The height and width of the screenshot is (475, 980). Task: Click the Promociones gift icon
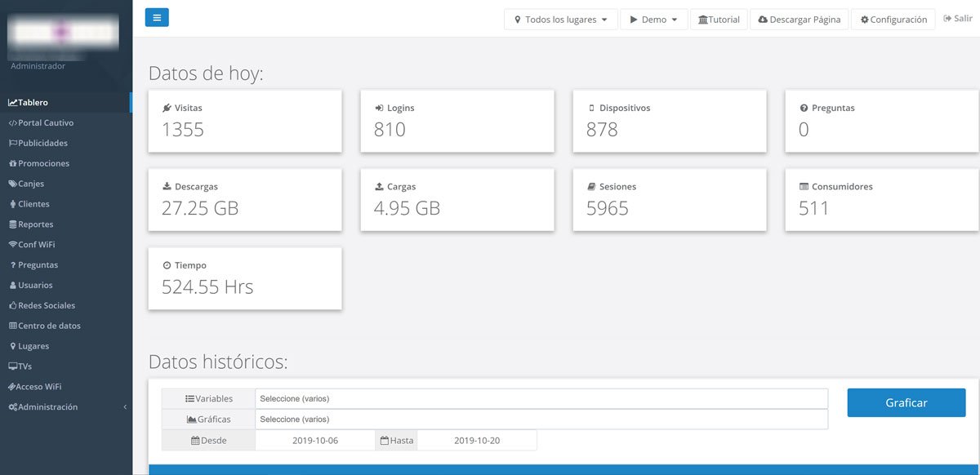point(12,164)
